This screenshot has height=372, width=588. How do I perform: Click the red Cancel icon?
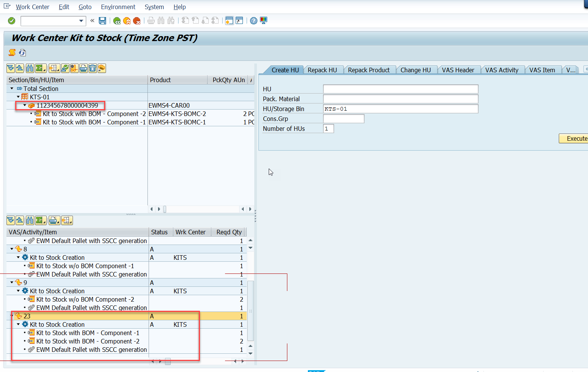[137, 21]
